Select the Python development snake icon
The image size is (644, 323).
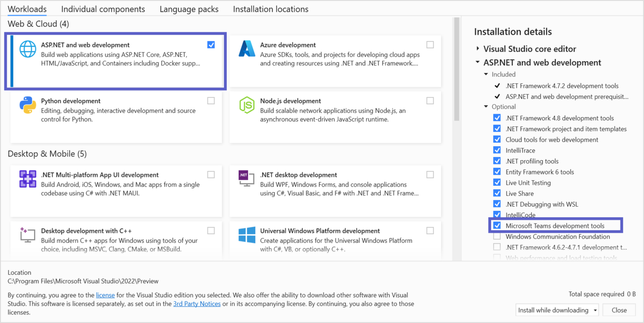pyautogui.click(x=27, y=105)
